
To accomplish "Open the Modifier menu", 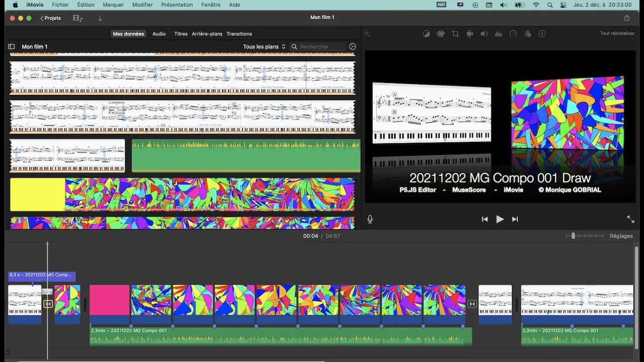I will (x=142, y=5).
